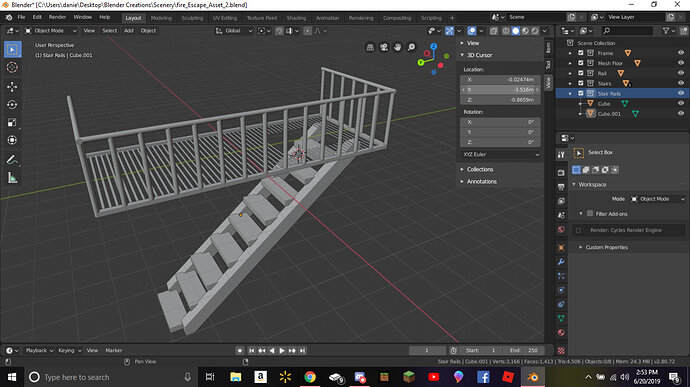Switch to orthographic grid view icon
This screenshot has height=387, width=690.
pos(371,47)
